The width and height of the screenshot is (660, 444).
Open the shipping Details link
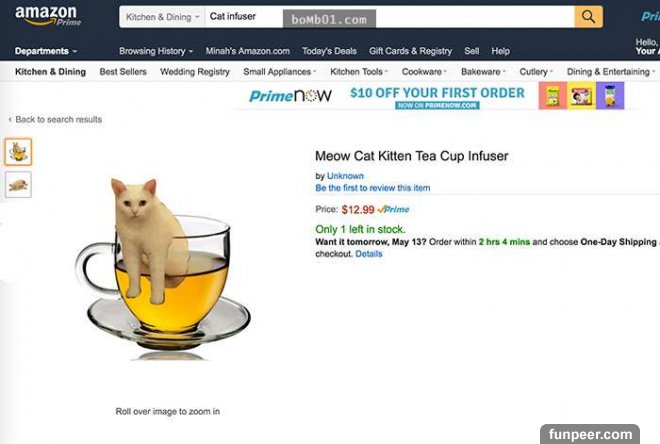pos(369,254)
